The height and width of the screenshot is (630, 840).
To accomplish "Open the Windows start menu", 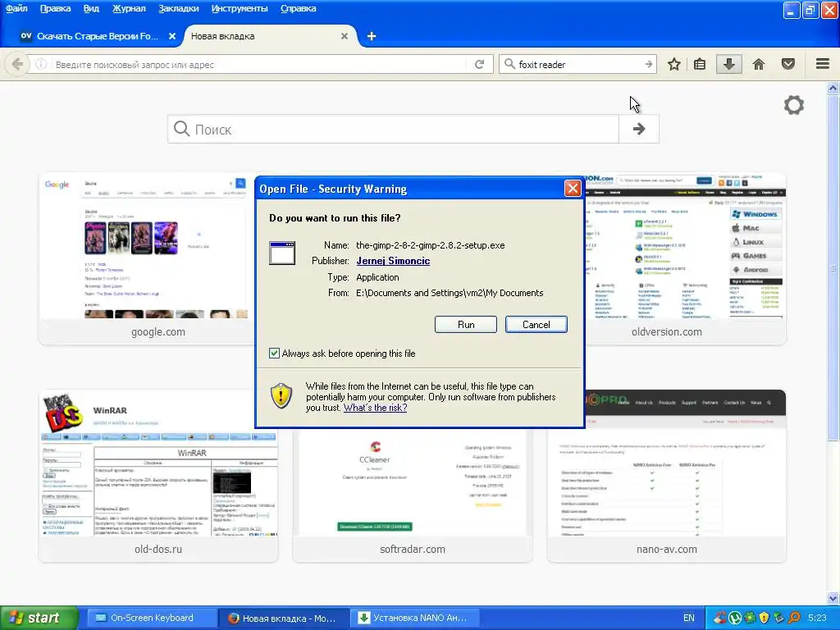I will [x=39, y=618].
